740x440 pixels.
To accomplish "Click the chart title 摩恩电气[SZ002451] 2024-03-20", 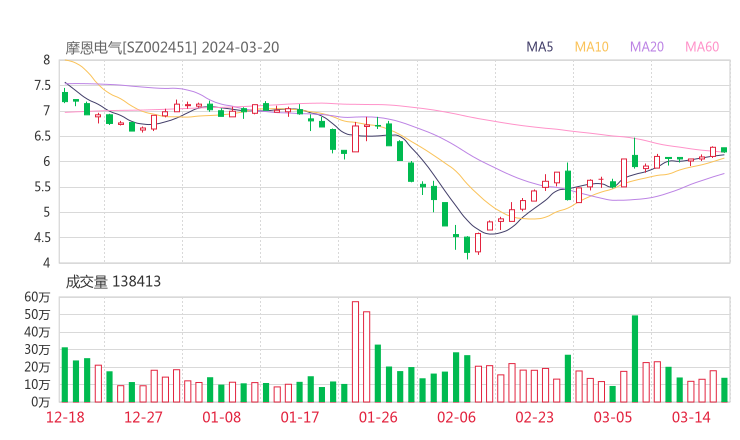I will [x=172, y=47].
